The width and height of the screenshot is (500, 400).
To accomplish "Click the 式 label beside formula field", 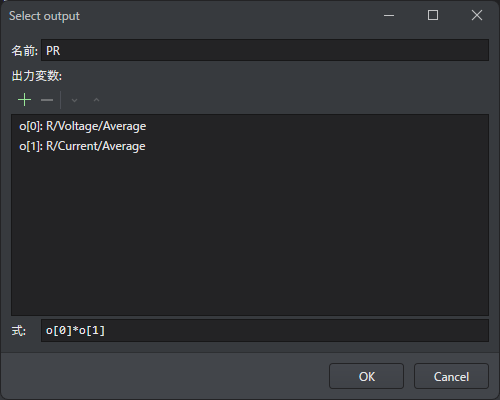I will point(19,331).
